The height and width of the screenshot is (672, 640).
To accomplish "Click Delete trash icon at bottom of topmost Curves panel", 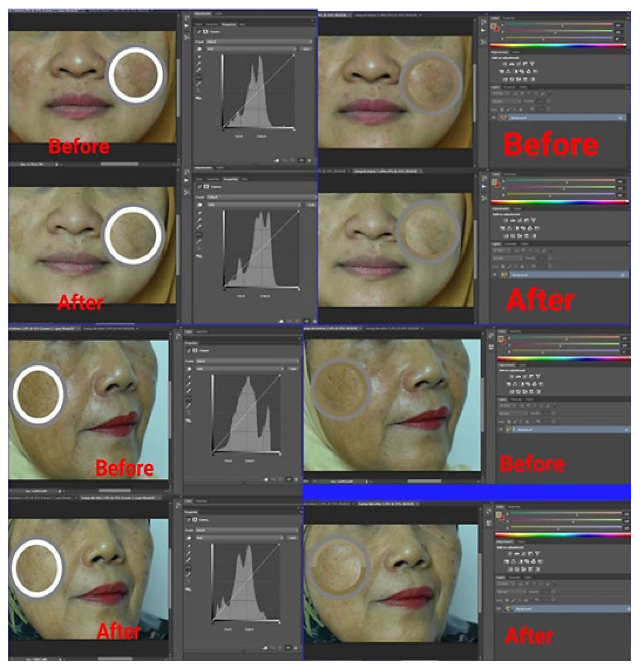I will click(x=309, y=160).
